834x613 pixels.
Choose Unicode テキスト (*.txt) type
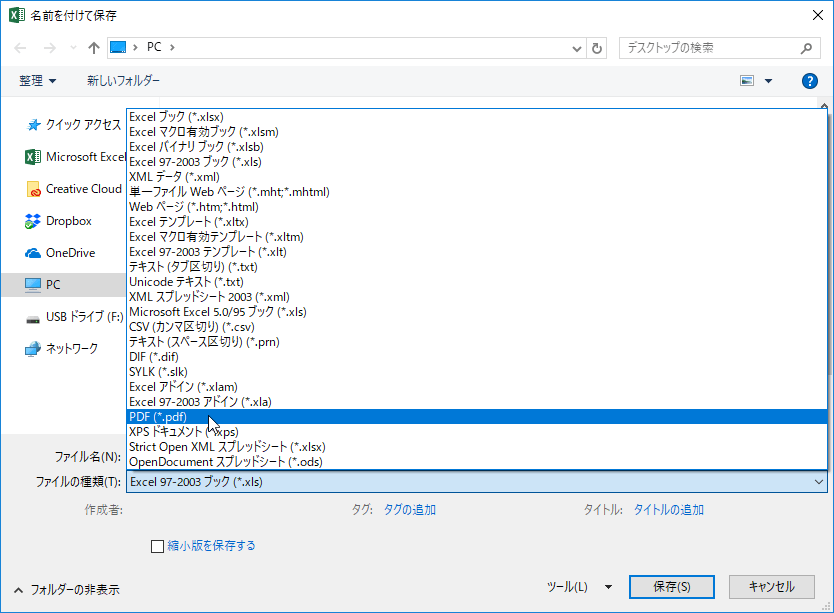[x=477, y=282]
